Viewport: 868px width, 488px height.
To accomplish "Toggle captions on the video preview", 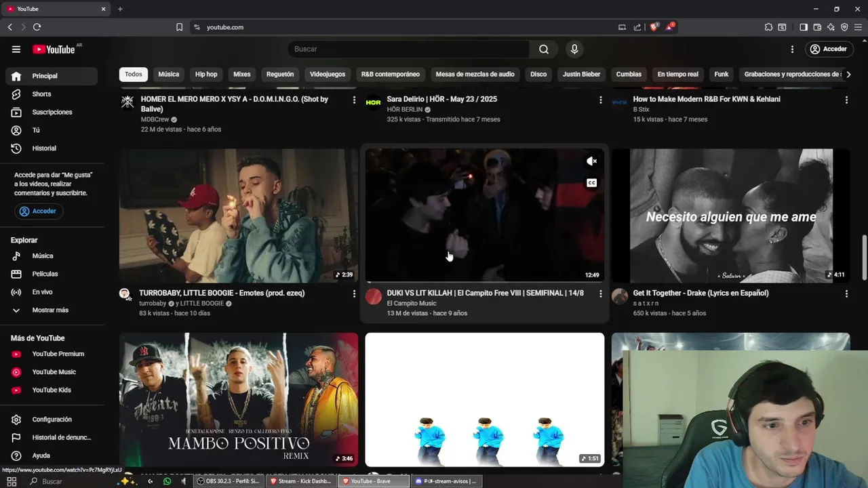I will (591, 183).
